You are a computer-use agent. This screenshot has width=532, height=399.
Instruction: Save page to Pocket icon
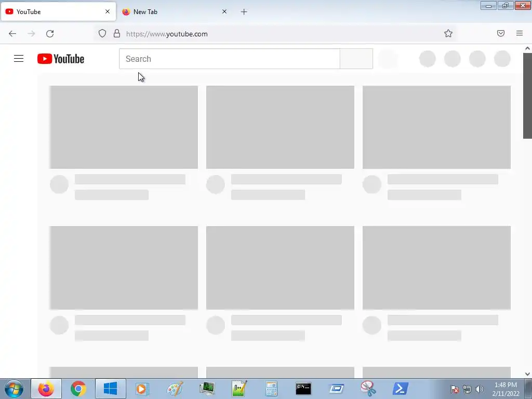tap(501, 33)
